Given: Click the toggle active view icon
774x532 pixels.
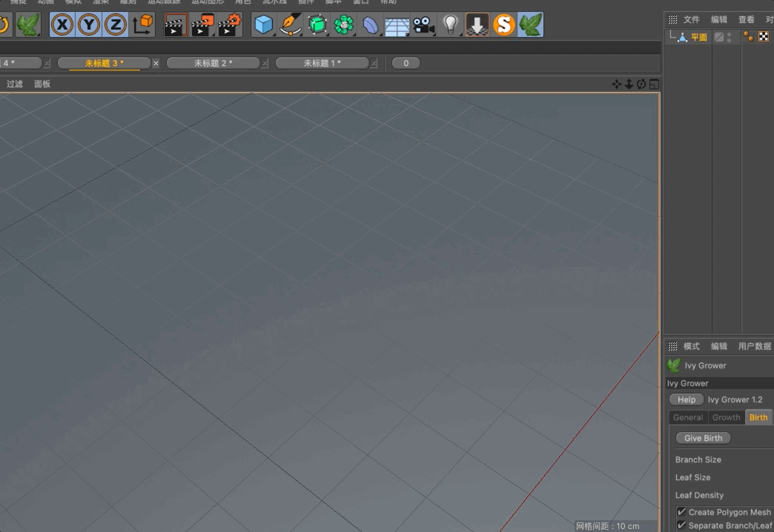Looking at the screenshot, I should [x=654, y=84].
